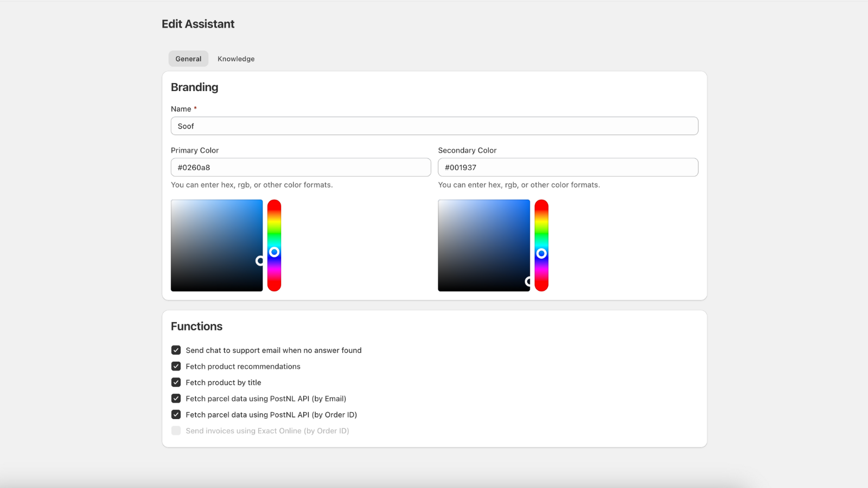The width and height of the screenshot is (868, 488).
Task: Click the primary color saturation picker handle
Action: click(x=260, y=261)
